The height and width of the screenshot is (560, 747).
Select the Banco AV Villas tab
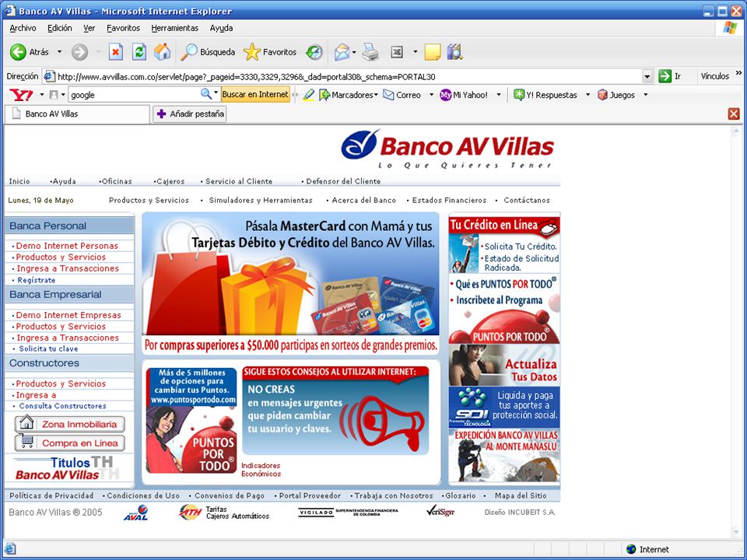[x=77, y=114]
